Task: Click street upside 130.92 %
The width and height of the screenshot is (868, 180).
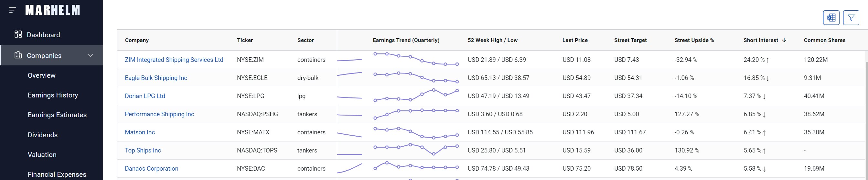Action: (687, 150)
